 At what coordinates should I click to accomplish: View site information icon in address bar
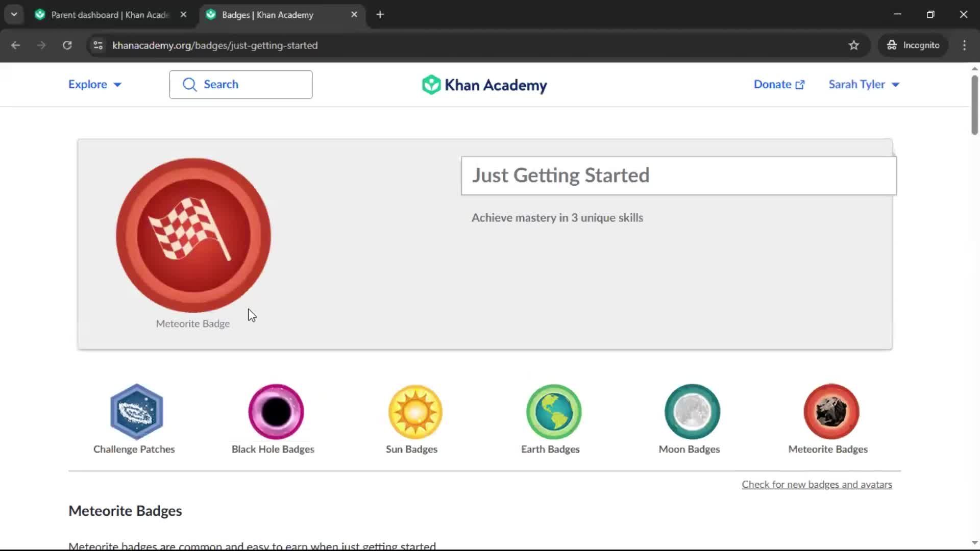(x=98, y=45)
